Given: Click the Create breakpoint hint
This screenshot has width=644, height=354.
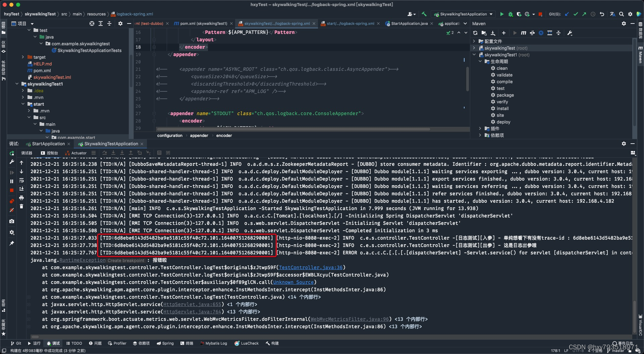Looking at the screenshot, I should click(126, 260).
